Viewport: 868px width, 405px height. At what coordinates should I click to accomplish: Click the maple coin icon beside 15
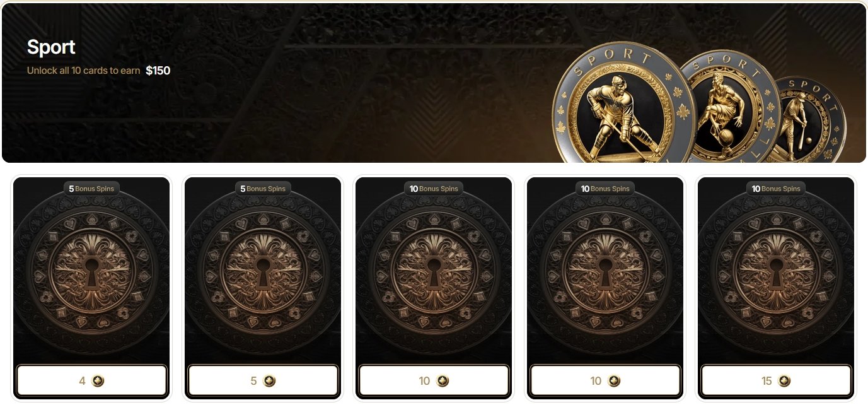784,381
